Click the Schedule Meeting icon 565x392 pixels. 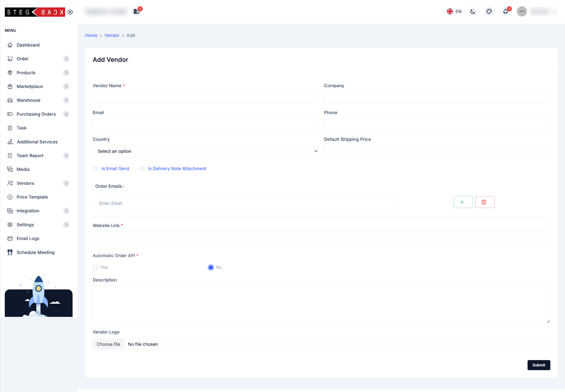tap(10, 252)
